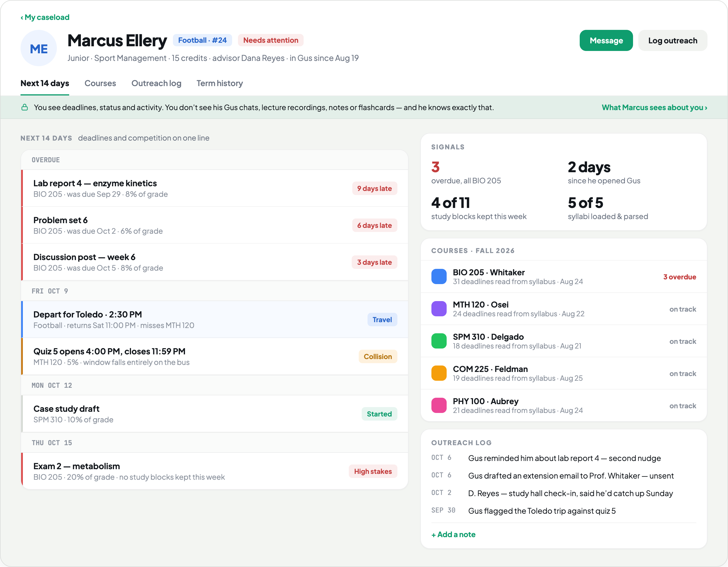Open the PHY 100 · Aubrey course row
The height and width of the screenshot is (567, 728).
coord(564,405)
